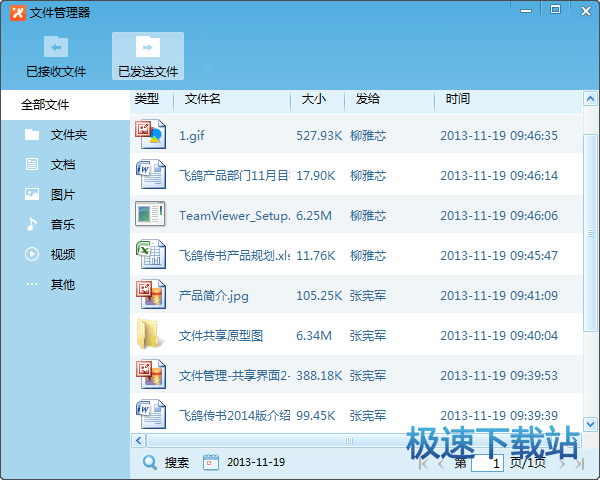Click the 文件管理-共享界面2 image icon
The width and height of the screenshot is (600, 480).
pyautogui.click(x=151, y=374)
